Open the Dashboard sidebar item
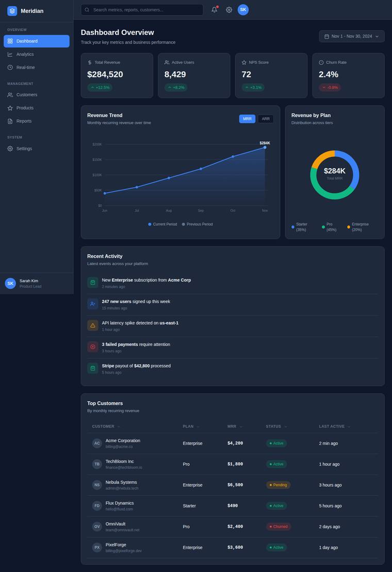Image resolution: width=392 pixels, height=572 pixels. click(x=37, y=41)
